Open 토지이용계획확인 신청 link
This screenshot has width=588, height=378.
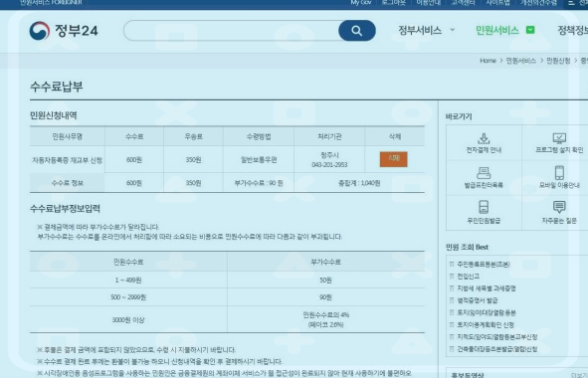point(486,324)
